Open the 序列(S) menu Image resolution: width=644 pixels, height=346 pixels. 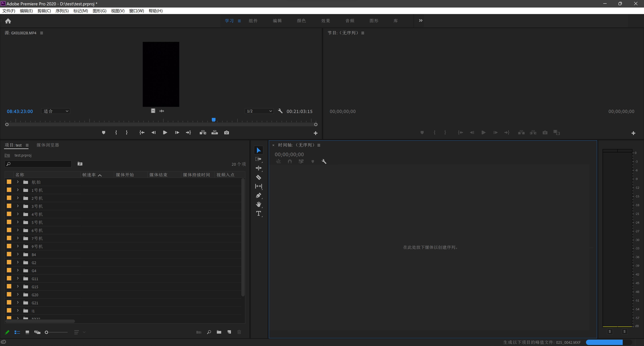point(62,11)
